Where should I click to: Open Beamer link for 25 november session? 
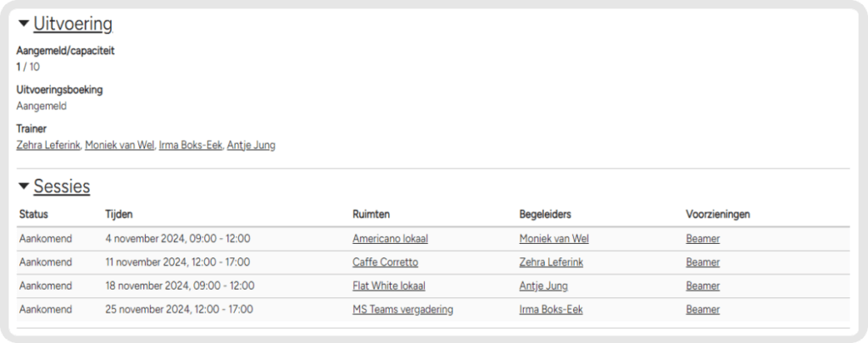coord(703,310)
